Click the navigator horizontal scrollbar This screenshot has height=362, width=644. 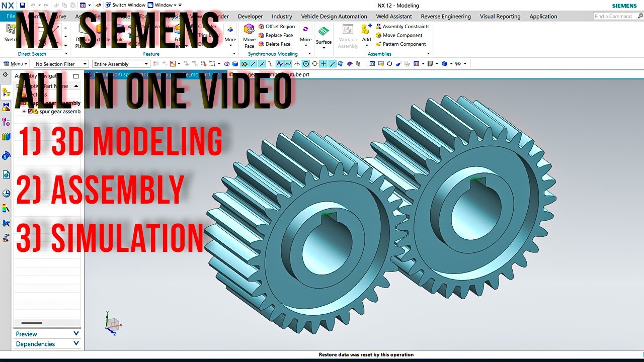[32, 323]
